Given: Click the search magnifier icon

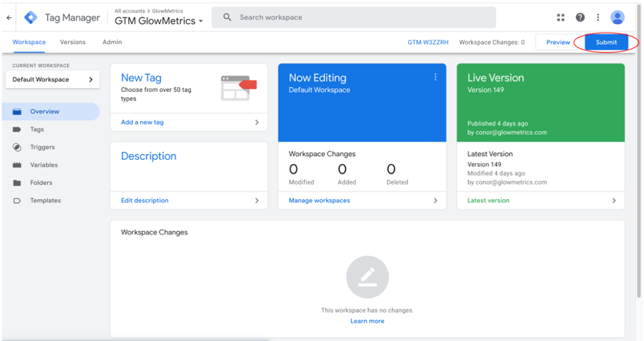Looking at the screenshot, I should pyautogui.click(x=227, y=17).
